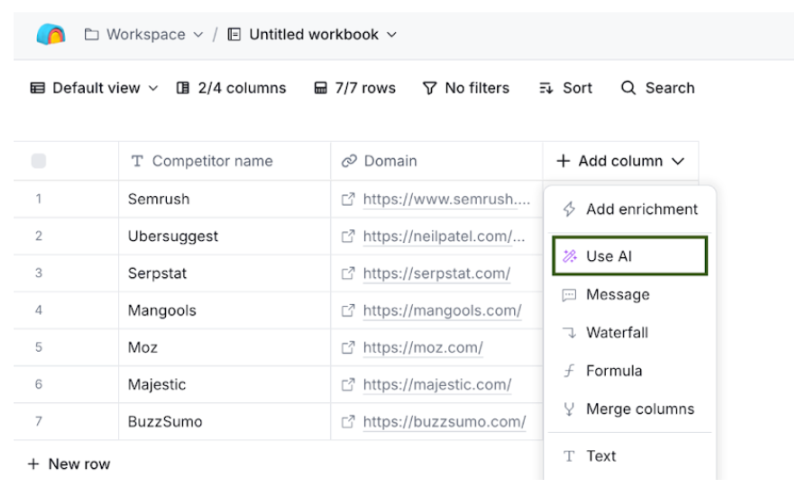Click external-link icon in Semrush row
Screen dimensions: 794x480
tap(348, 199)
